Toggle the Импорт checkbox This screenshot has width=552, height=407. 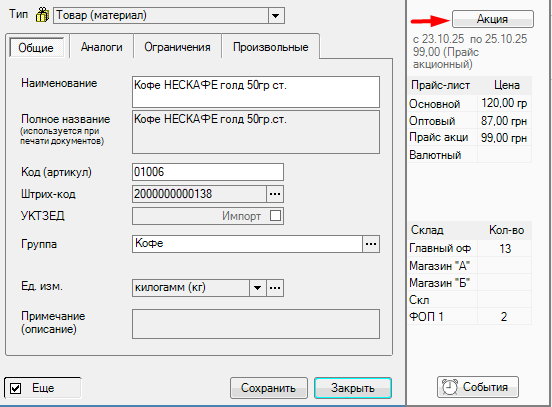pyautogui.click(x=275, y=215)
